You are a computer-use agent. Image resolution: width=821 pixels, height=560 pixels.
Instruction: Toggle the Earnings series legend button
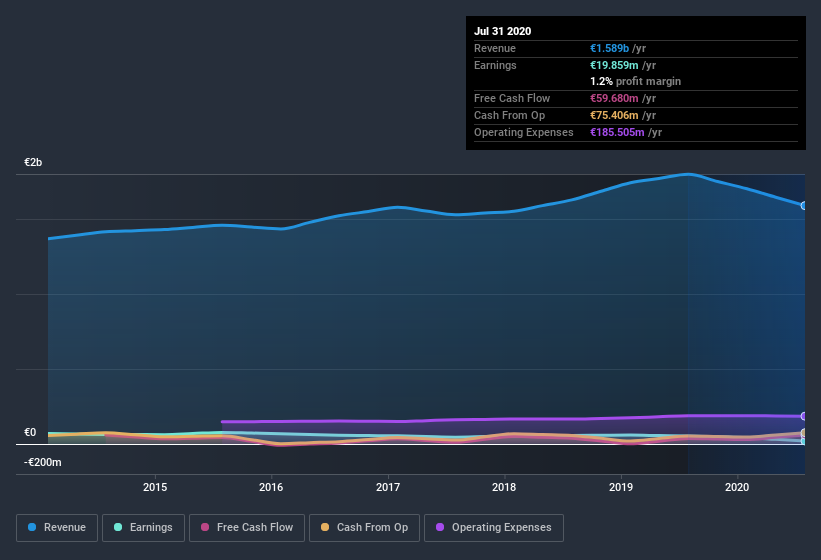pyautogui.click(x=143, y=528)
